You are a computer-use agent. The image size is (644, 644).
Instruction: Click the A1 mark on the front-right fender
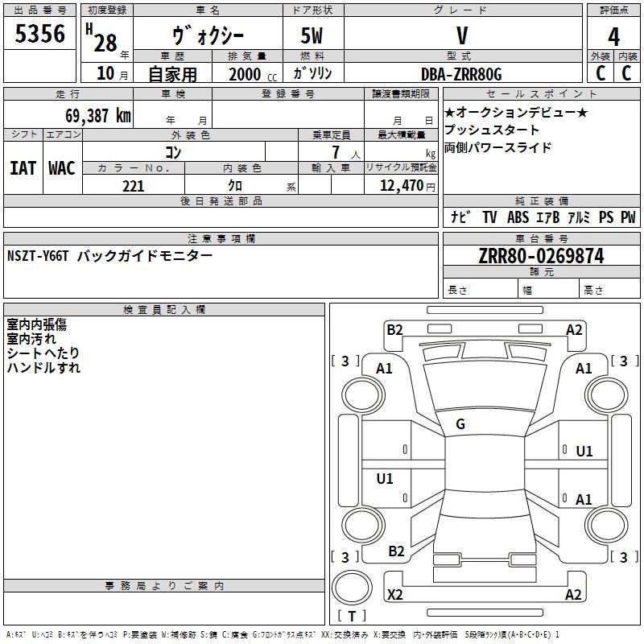[584, 369]
